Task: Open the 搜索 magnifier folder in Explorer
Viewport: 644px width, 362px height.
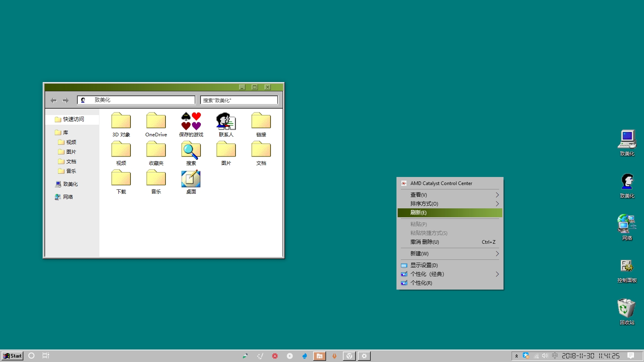Action: (191, 151)
